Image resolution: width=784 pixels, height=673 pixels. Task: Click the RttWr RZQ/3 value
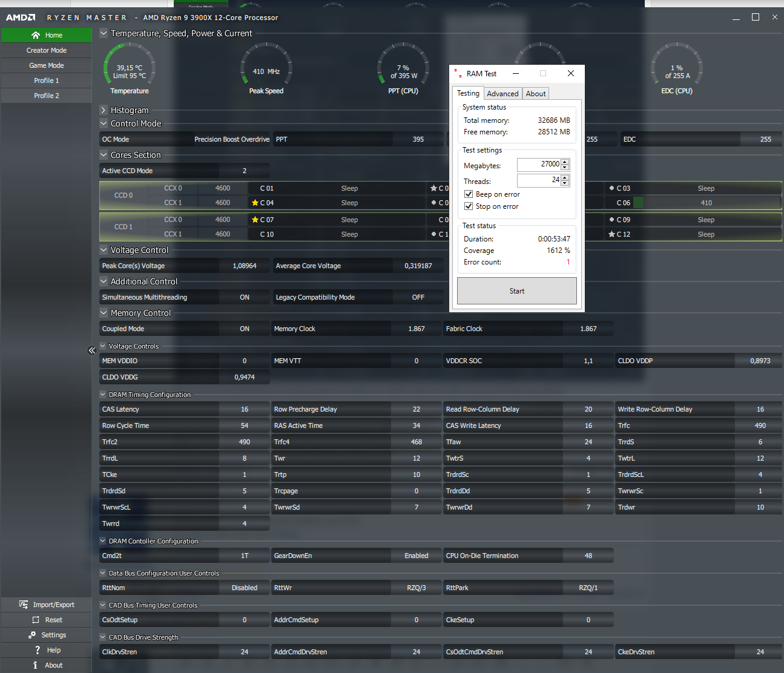click(417, 588)
